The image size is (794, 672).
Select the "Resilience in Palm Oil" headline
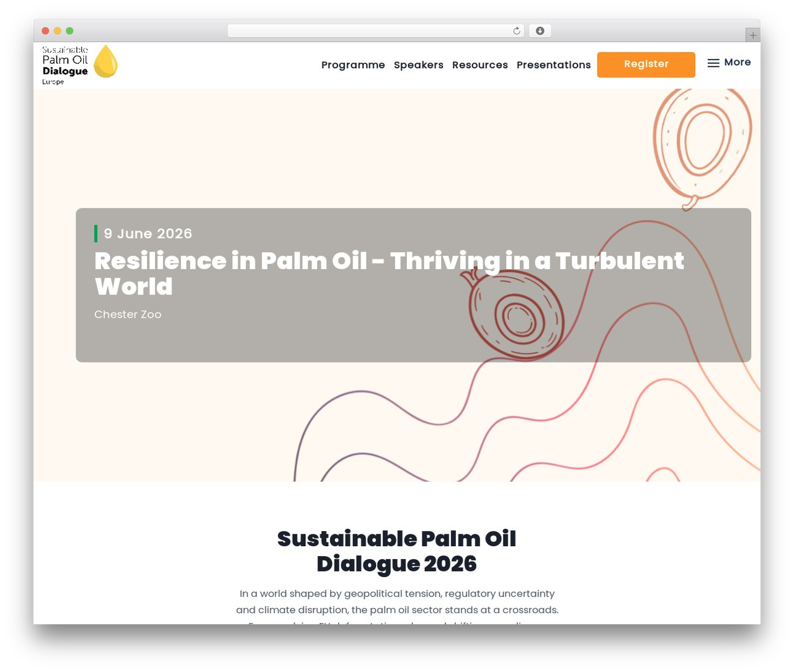[389, 273]
